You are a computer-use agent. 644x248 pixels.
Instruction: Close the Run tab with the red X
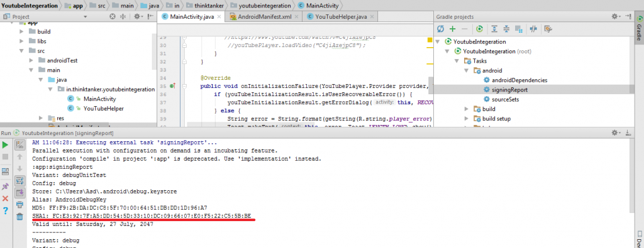tap(5, 198)
